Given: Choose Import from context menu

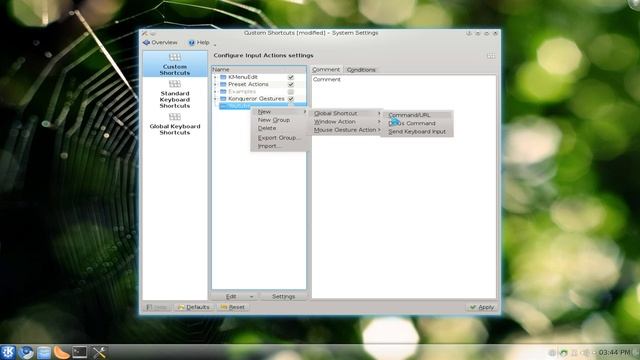Looking at the screenshot, I should coord(280,146).
